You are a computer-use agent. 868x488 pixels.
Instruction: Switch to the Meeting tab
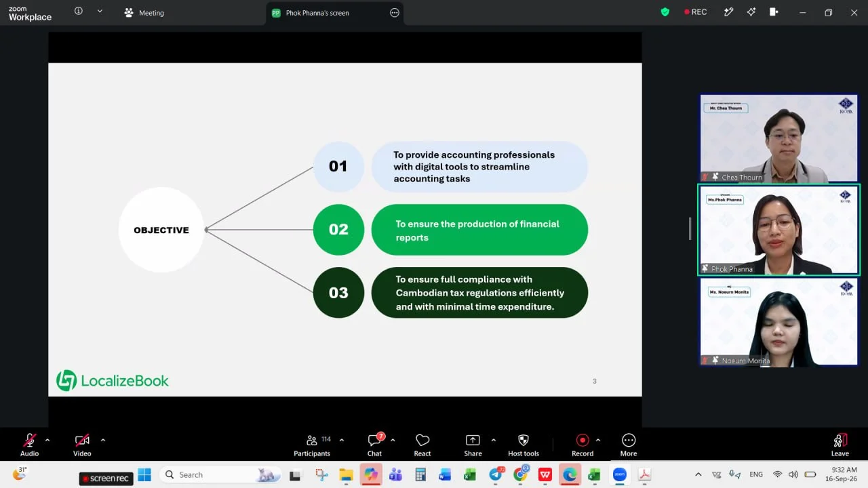point(144,13)
